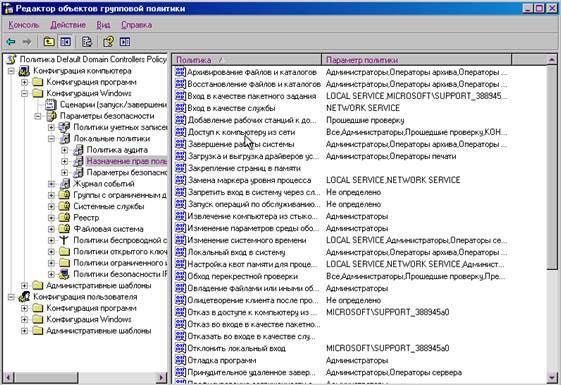Open the Help toolbar icon
561x385 pixels.
click(x=108, y=42)
